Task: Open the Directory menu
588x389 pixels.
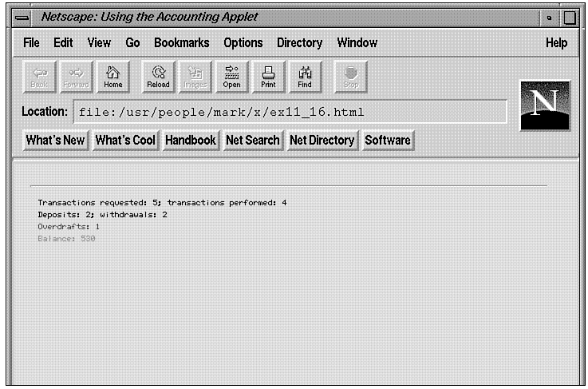Action: click(x=299, y=43)
